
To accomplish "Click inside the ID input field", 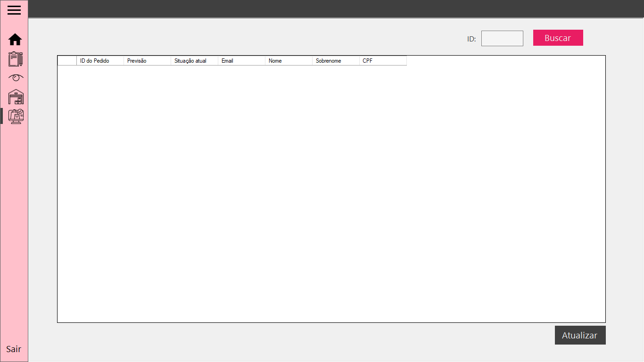I will point(502,38).
